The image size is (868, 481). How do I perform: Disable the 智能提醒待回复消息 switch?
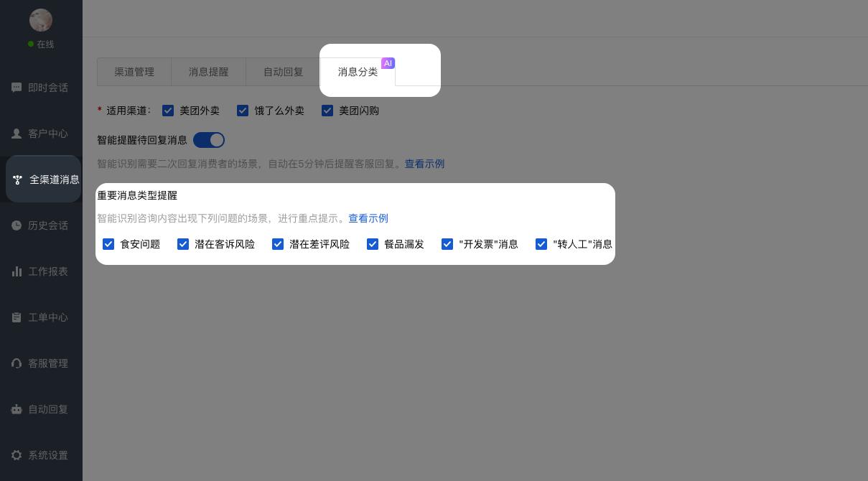209,140
